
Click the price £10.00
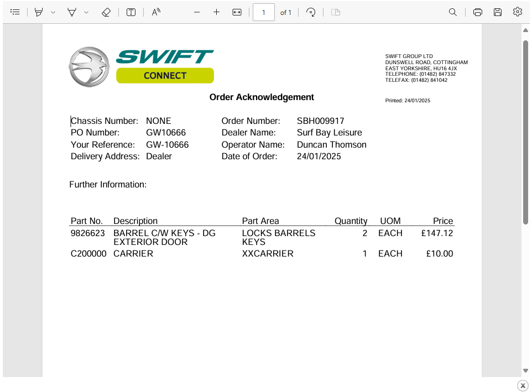440,254
